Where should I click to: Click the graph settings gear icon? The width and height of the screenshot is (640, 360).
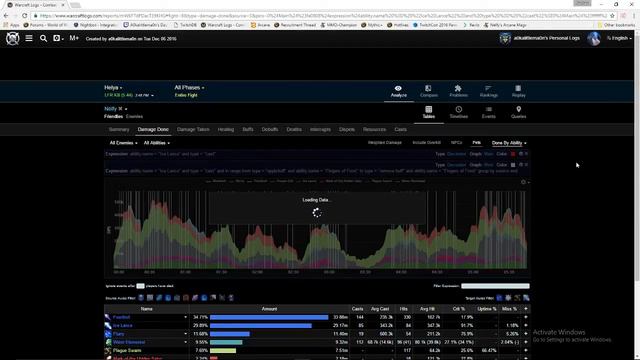coord(523,182)
